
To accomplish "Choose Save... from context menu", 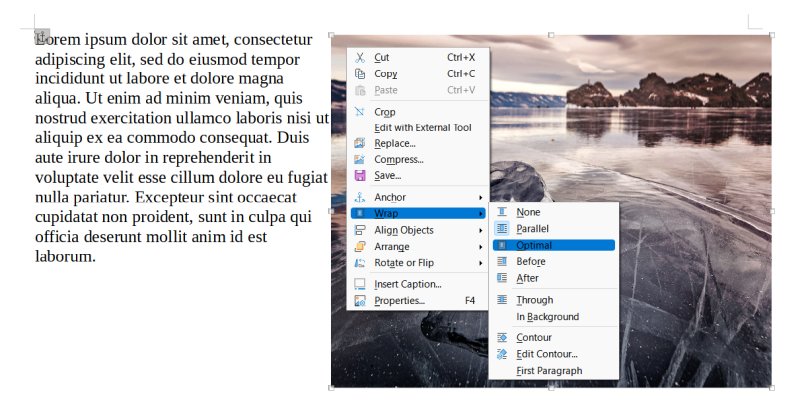I will pos(418,175).
